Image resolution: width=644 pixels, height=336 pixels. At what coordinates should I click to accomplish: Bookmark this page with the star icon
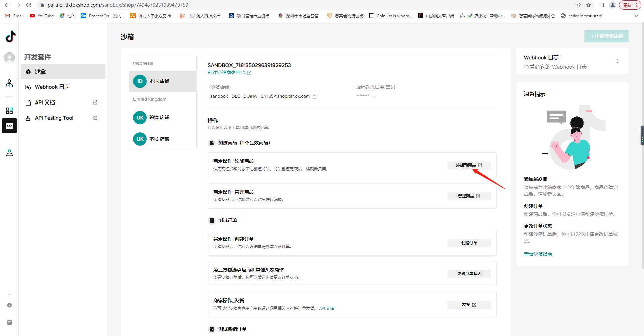(588, 5)
